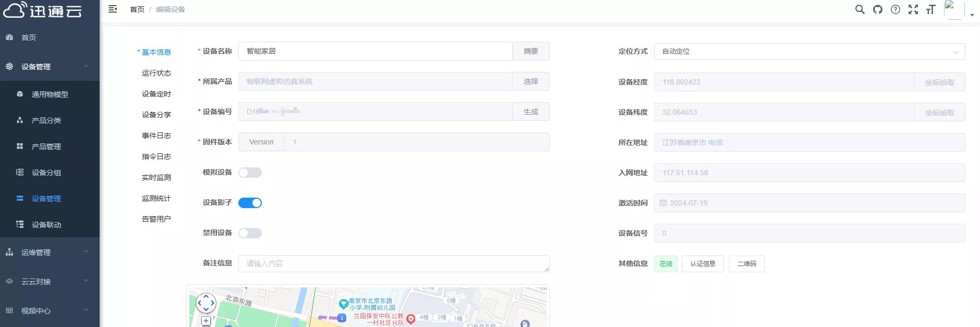The width and height of the screenshot is (980, 327).
Task: Expand the 运维管理 sidebar menu
Action: coord(50,252)
